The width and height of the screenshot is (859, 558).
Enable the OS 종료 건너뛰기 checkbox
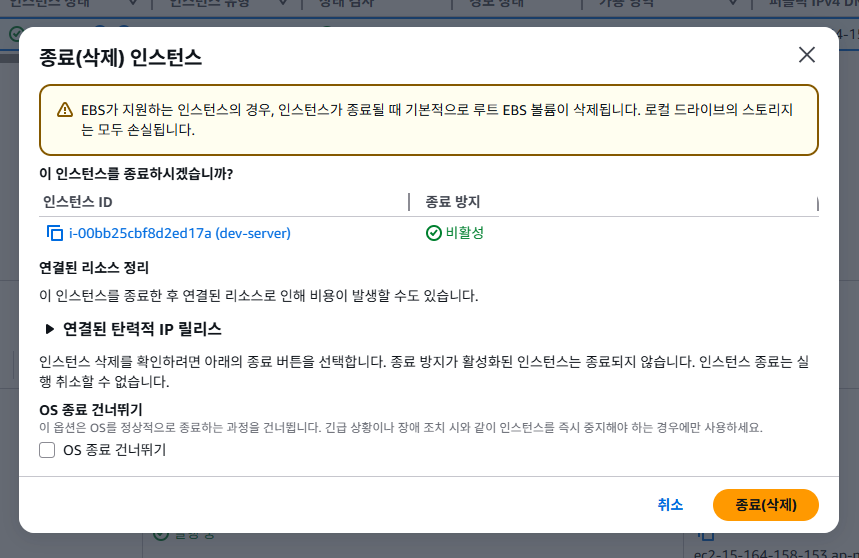click(47, 450)
